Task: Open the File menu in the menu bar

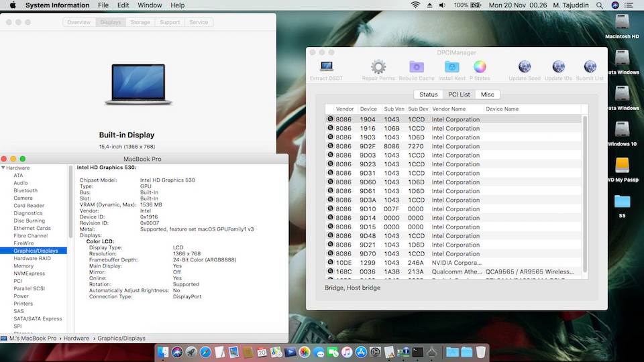Action: click(103, 5)
